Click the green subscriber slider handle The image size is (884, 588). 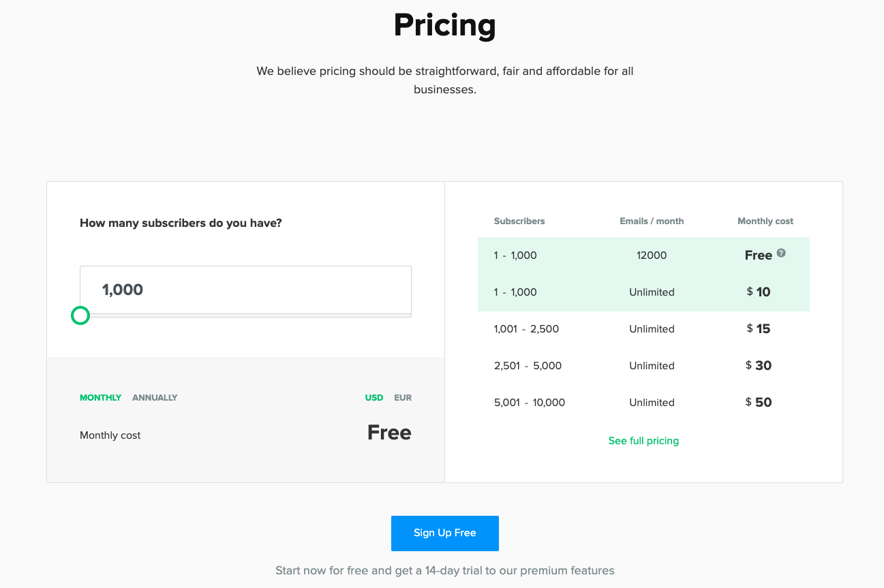click(x=80, y=315)
